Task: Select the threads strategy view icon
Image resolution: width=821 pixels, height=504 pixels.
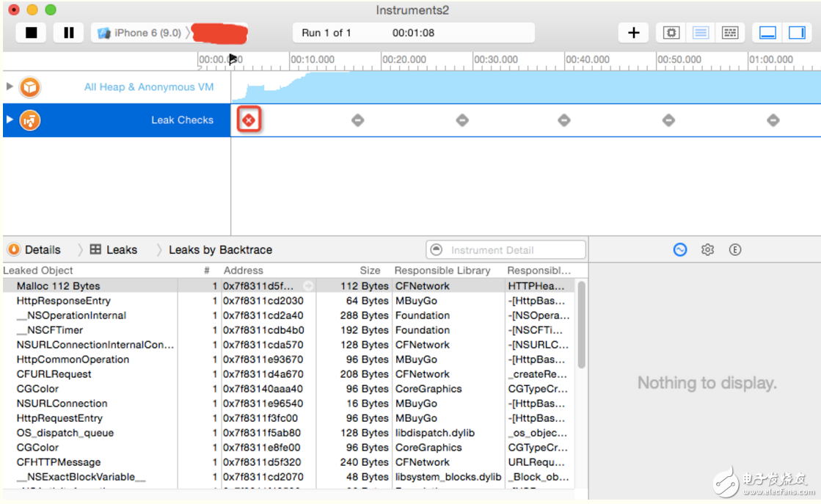Action: (x=729, y=33)
